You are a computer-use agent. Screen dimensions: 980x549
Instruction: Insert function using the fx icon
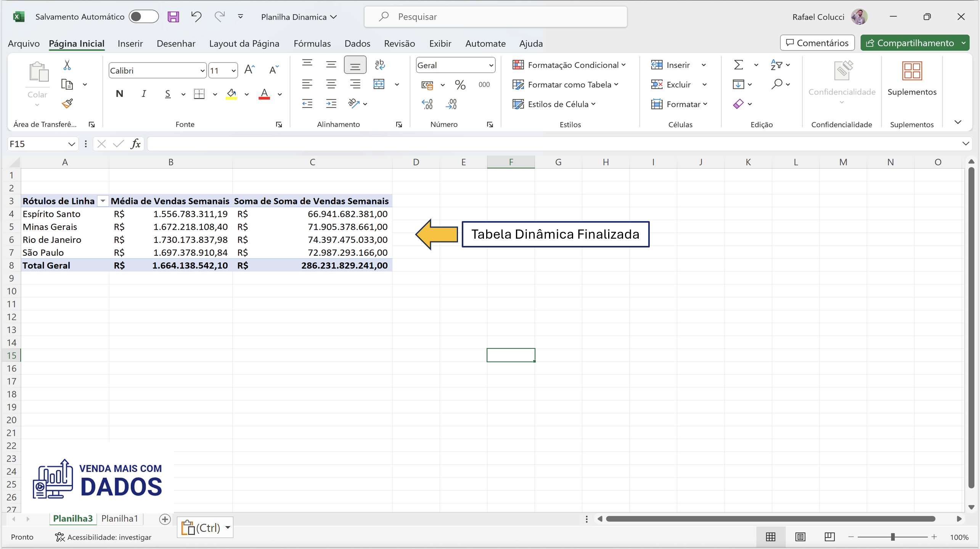(136, 144)
